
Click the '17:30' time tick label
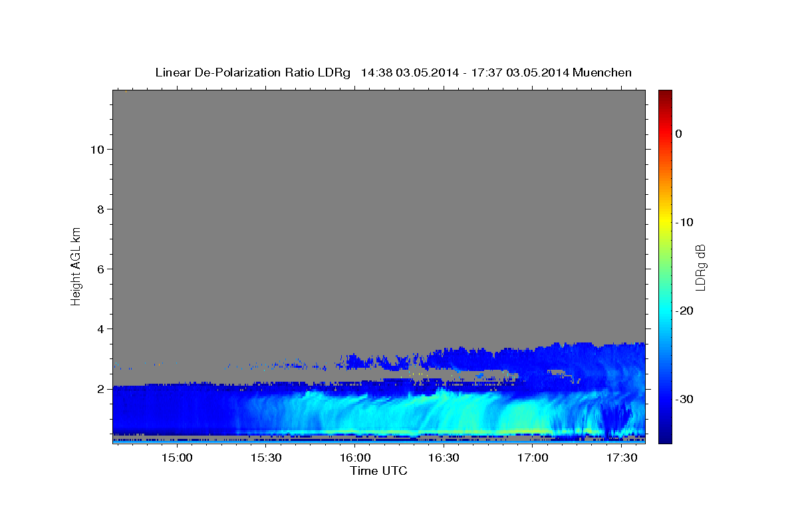(621, 458)
